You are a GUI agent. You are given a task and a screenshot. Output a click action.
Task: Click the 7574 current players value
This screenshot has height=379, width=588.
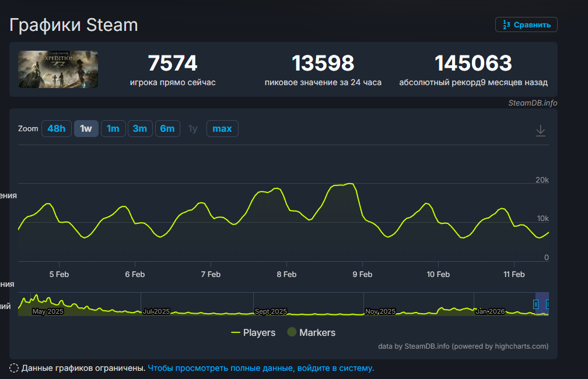coord(173,63)
